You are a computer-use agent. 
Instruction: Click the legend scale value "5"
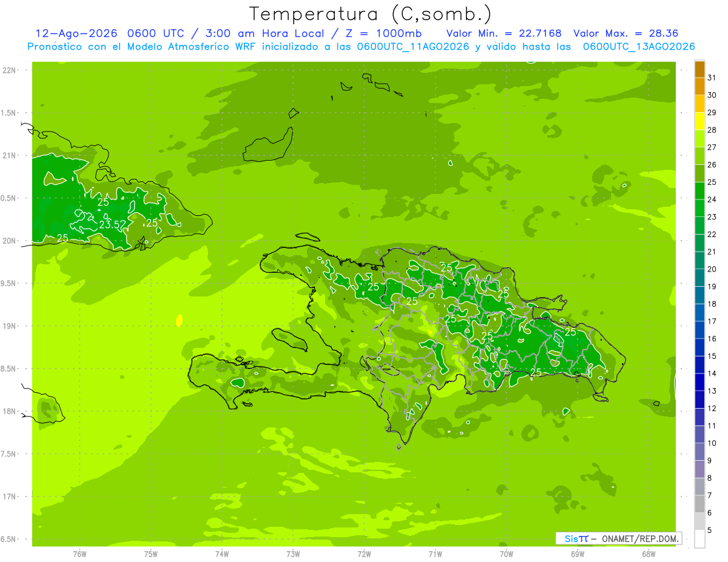(709, 530)
